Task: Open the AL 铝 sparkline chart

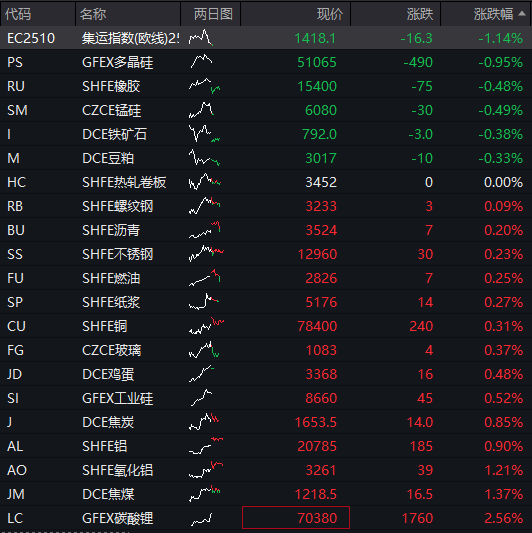Action: 206,446
